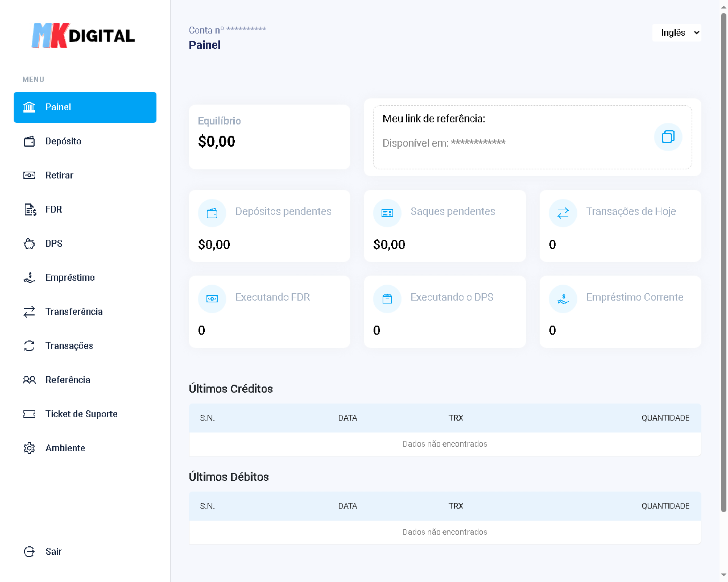Click the MK Digital logo

coord(83,35)
